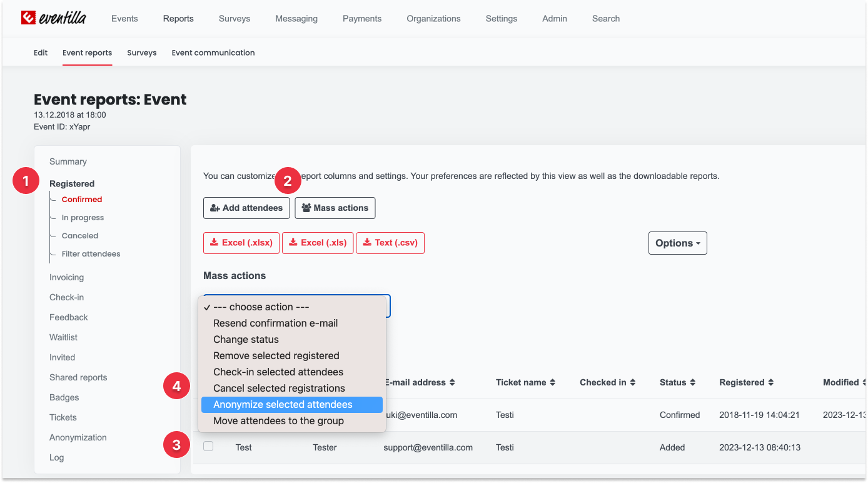Switch to the Edit sub-tab
This screenshot has width=868, height=483.
click(41, 53)
